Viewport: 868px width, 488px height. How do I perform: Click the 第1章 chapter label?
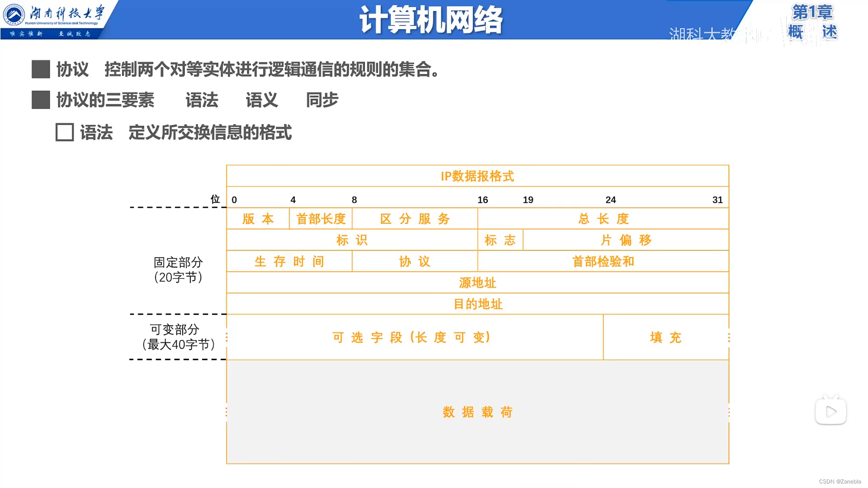click(812, 12)
